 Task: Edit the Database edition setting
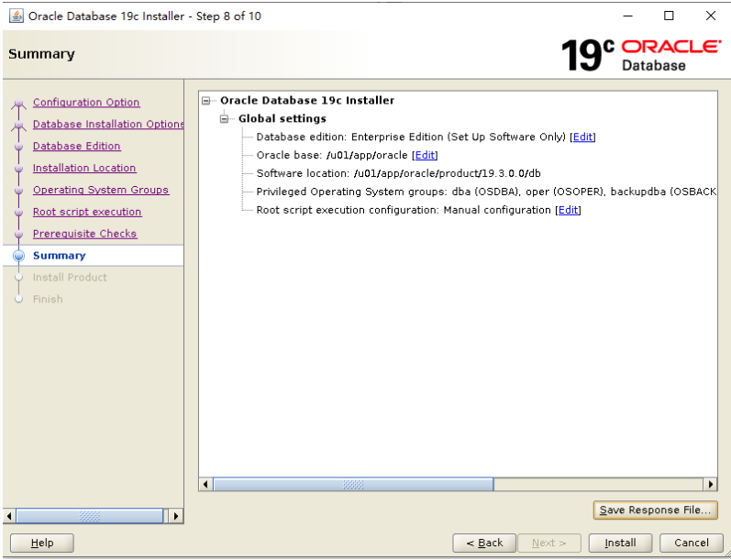click(x=582, y=137)
